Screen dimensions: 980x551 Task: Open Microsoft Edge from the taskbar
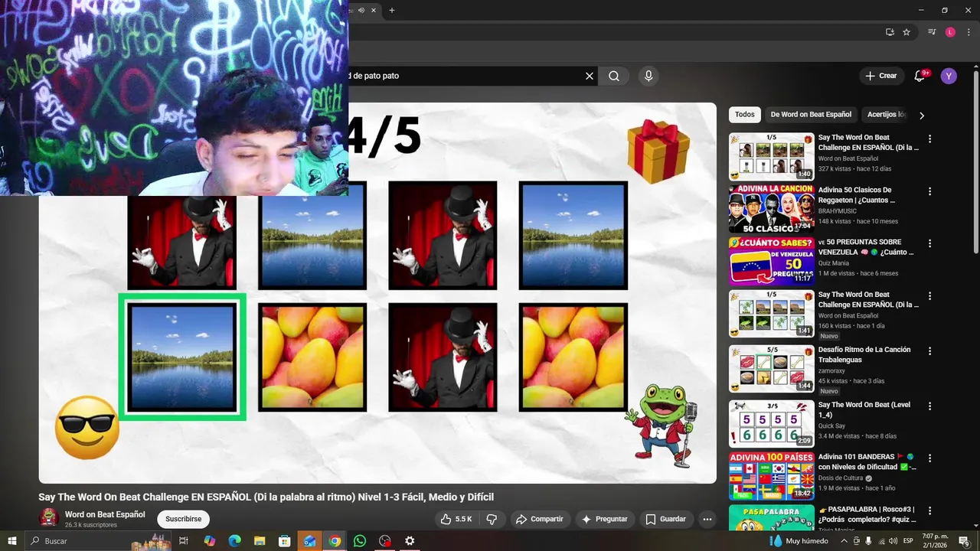pos(234,541)
